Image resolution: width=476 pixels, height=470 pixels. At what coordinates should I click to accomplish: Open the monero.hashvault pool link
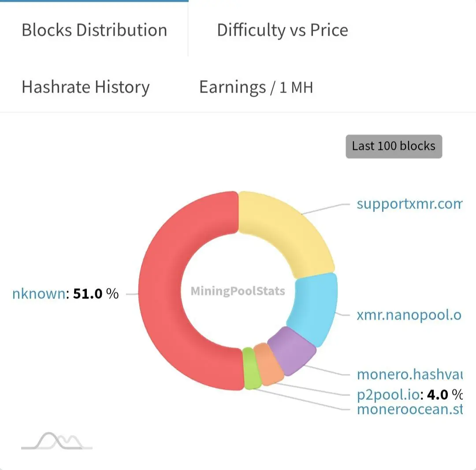(409, 374)
